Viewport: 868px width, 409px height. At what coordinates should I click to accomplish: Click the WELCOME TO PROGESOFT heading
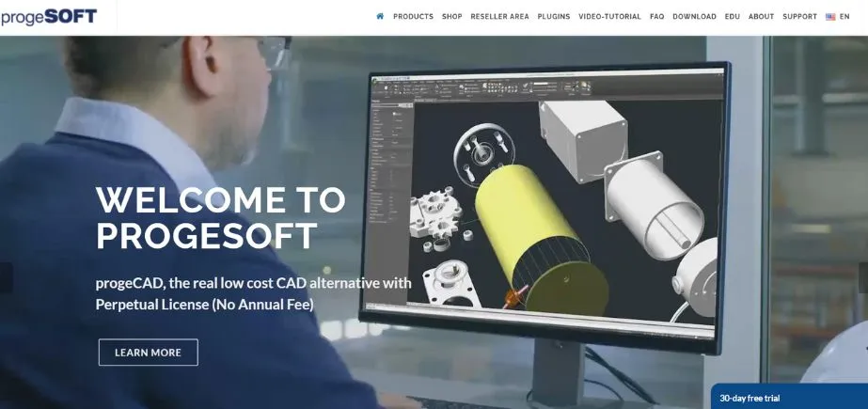click(220, 217)
